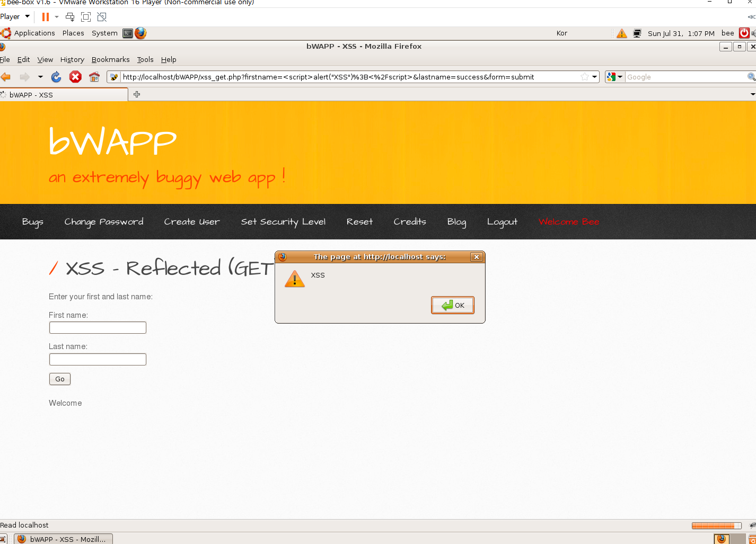Click the Kor keyboard layout indicator
This screenshot has width=756, height=544.
point(562,33)
